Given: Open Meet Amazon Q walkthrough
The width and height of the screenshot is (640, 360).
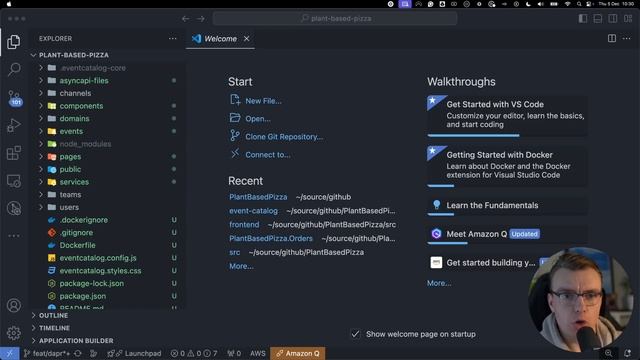Looking at the screenshot, I should tap(507, 234).
